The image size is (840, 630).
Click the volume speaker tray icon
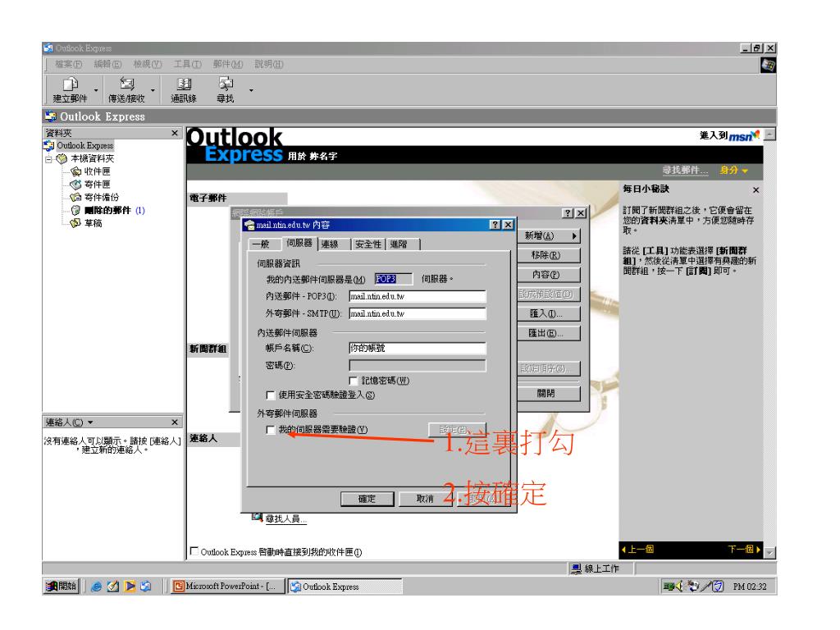click(680, 586)
